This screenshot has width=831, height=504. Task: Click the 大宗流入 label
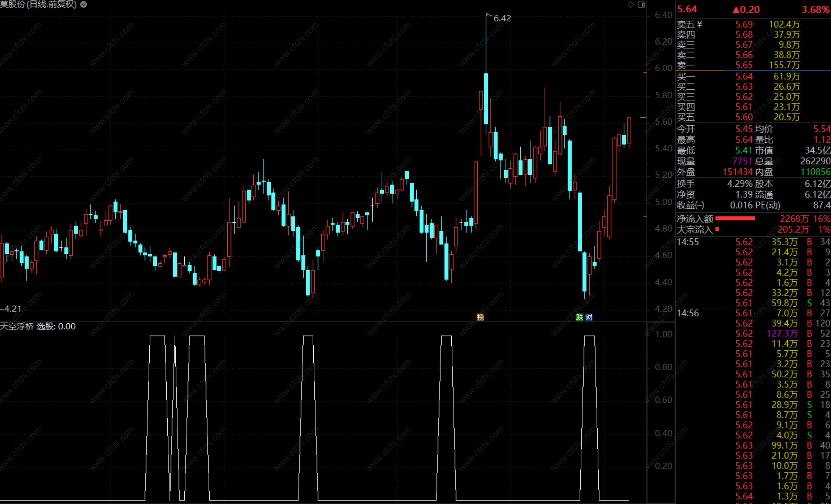695,229
